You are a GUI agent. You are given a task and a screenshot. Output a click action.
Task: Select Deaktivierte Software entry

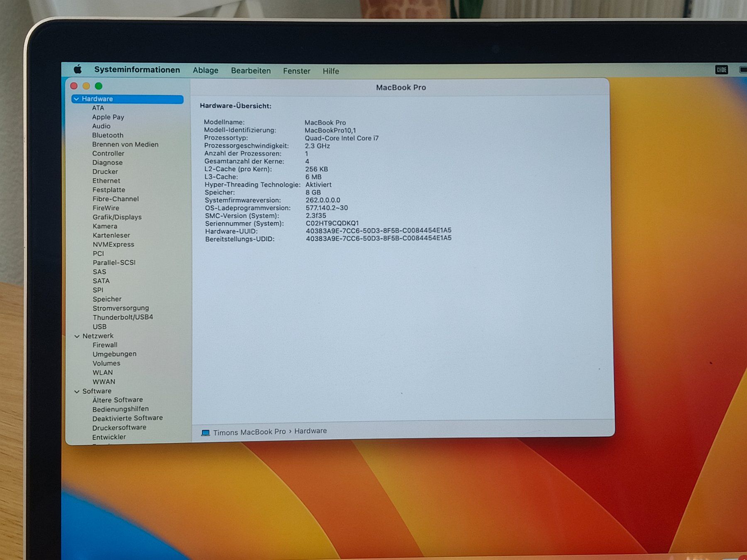[x=127, y=418]
